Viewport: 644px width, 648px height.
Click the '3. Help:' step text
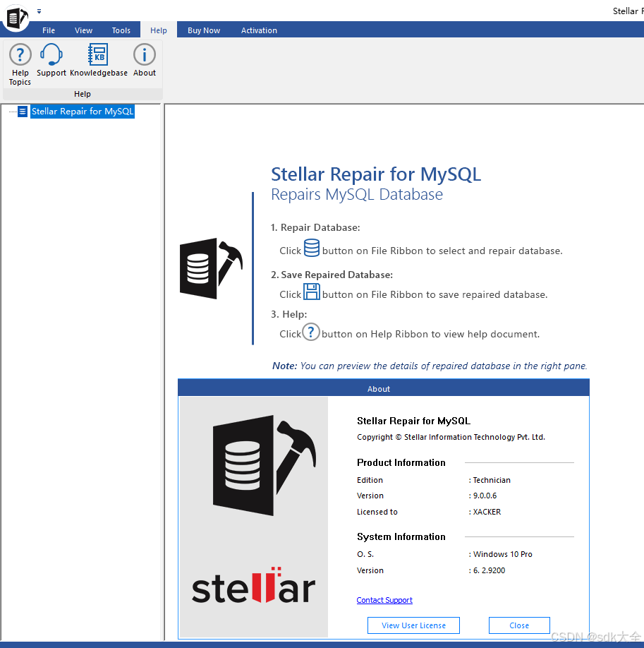pyautogui.click(x=288, y=314)
